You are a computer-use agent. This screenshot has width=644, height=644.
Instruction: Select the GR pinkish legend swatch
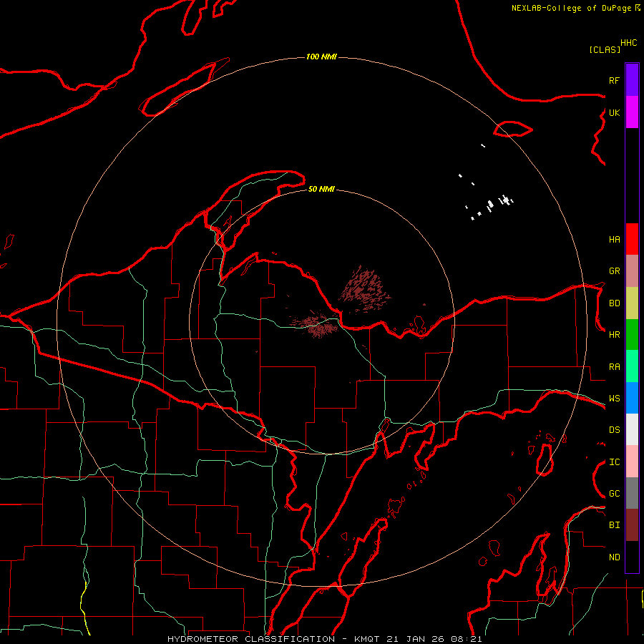632,270
